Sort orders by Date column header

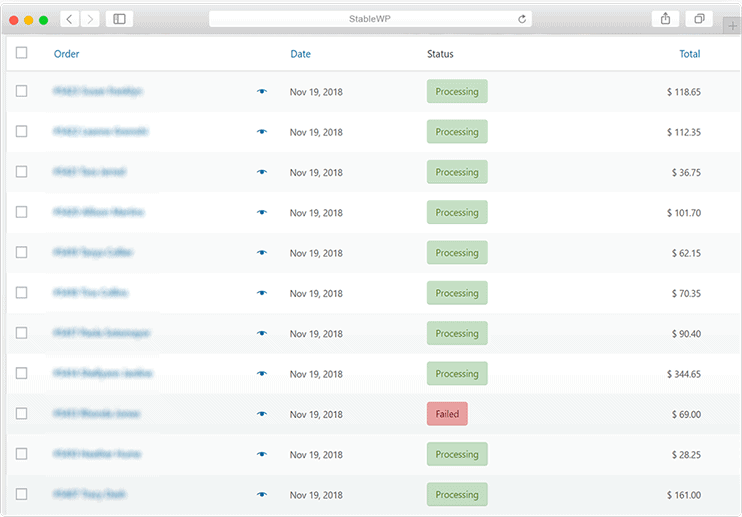[x=300, y=54]
